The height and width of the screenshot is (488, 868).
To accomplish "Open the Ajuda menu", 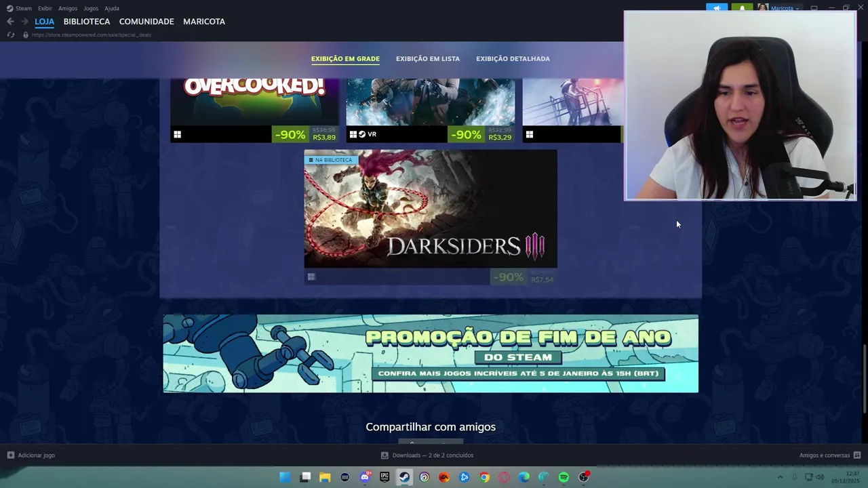I will pyautogui.click(x=112, y=8).
